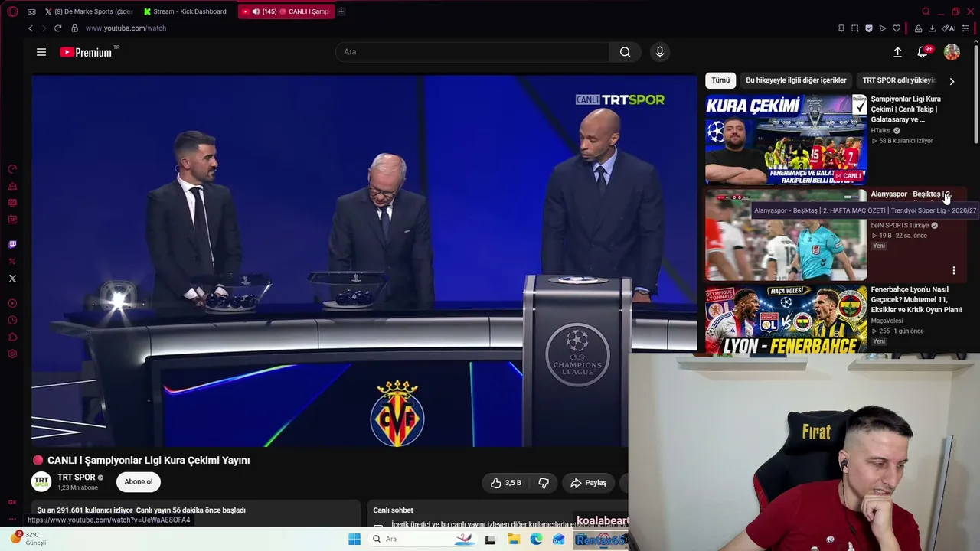980x551 pixels.
Task: Subscribe with the Abone ol button
Action: pos(139,482)
